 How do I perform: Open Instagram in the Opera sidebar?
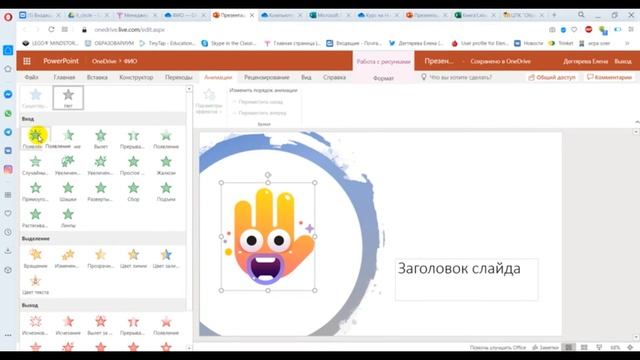[8, 169]
